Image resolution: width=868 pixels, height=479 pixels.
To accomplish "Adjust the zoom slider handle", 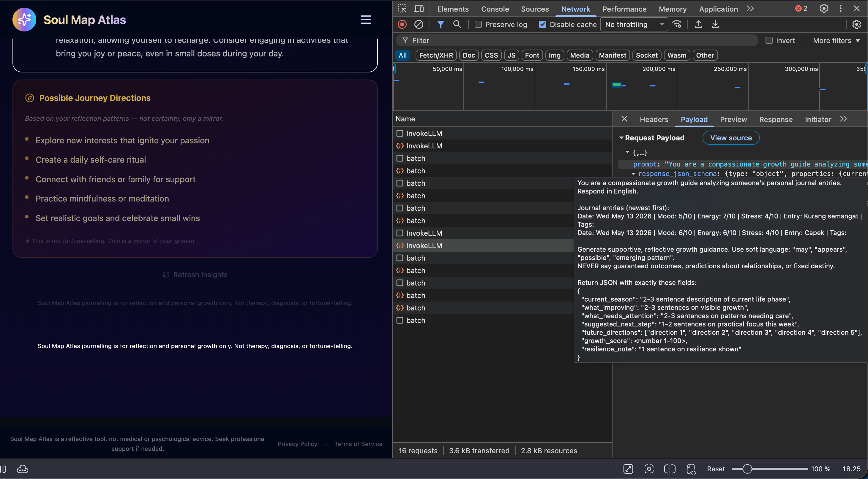I will (x=747, y=469).
